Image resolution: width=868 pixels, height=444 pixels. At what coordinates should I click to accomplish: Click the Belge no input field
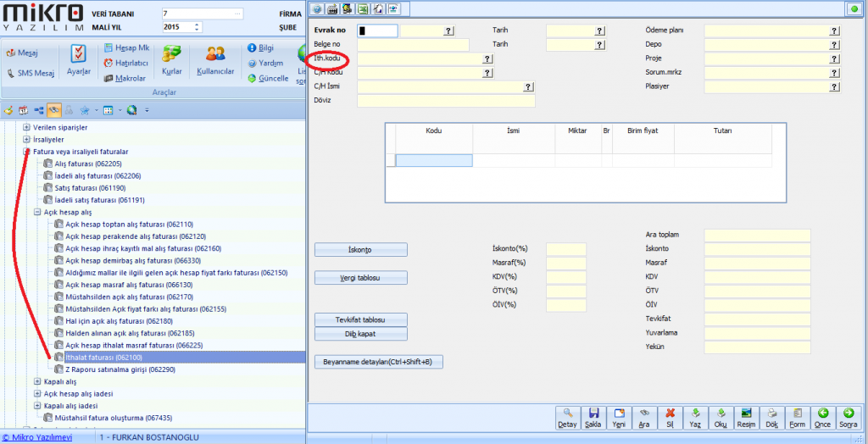[x=413, y=45]
